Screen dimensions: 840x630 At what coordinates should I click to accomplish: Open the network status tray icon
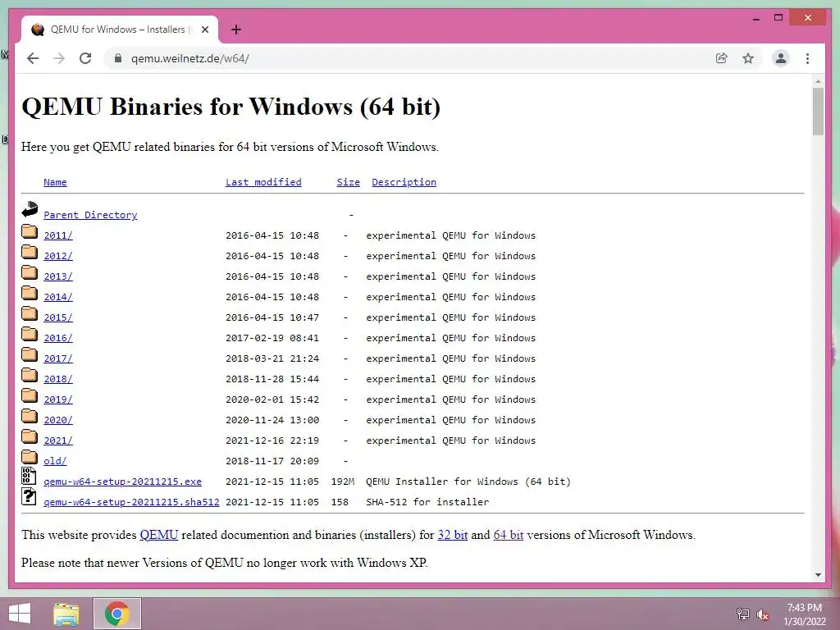click(742, 614)
